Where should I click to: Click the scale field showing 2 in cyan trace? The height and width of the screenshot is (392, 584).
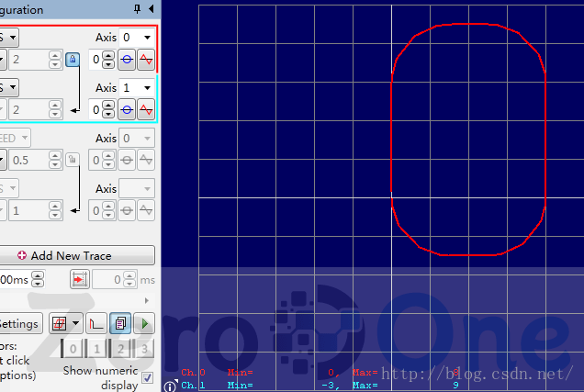[x=29, y=110]
